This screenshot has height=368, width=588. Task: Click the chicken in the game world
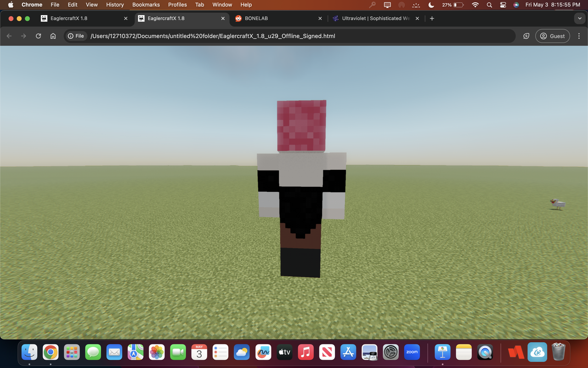[x=558, y=204]
